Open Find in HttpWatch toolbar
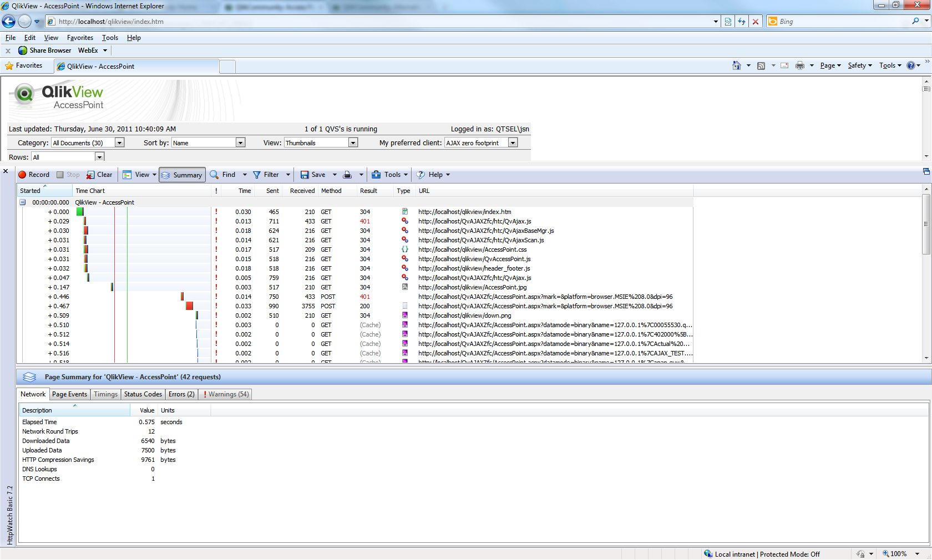 (223, 175)
